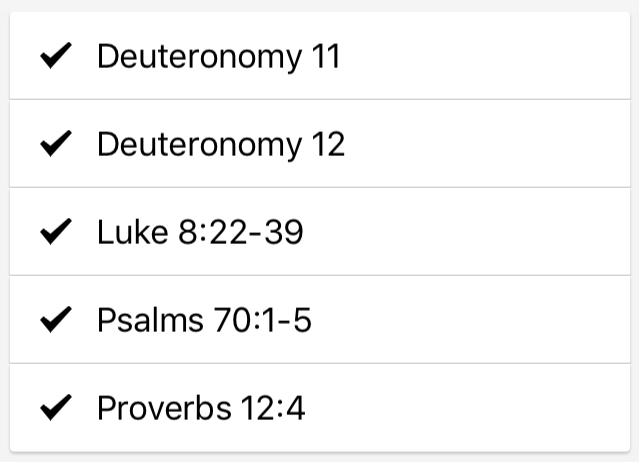
Task: Open the Deuteronomy 12 passage text
Action: coord(220,145)
